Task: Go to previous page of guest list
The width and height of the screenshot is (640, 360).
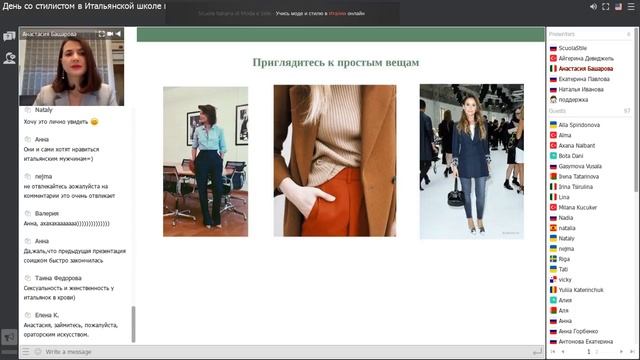Action: pos(563,351)
